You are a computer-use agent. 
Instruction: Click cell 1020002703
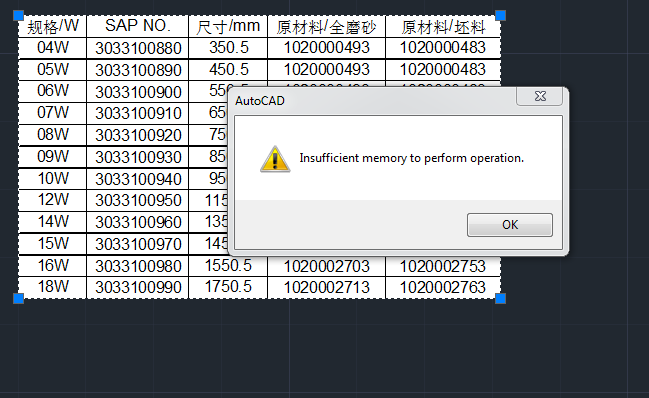[x=327, y=266]
